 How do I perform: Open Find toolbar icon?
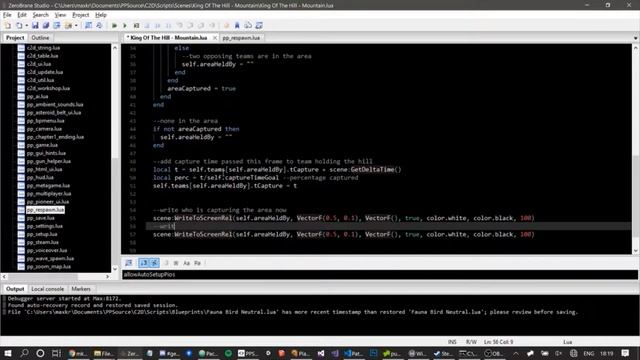89,26
